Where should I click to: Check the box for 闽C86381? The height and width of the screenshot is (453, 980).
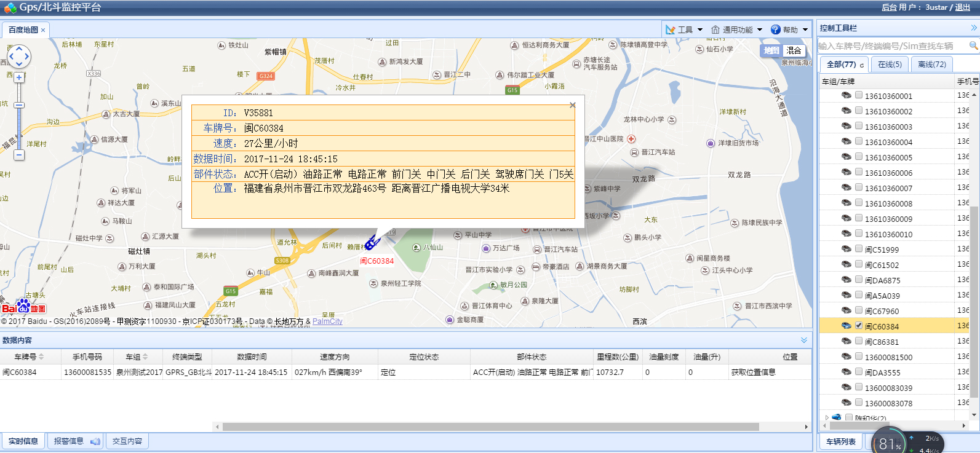pos(859,341)
